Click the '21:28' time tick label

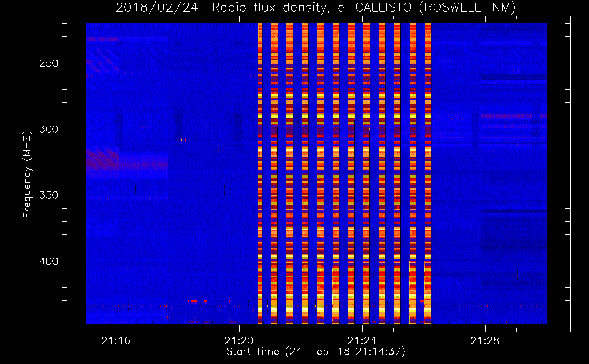click(x=485, y=341)
